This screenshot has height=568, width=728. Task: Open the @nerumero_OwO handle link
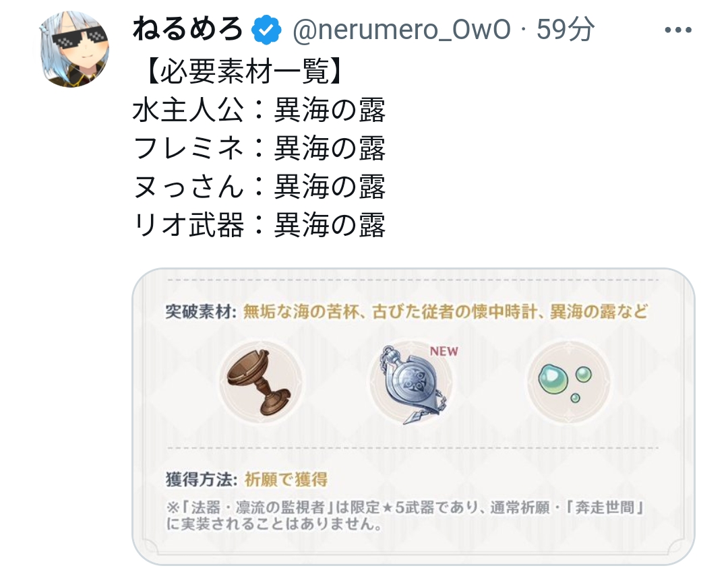click(x=402, y=30)
